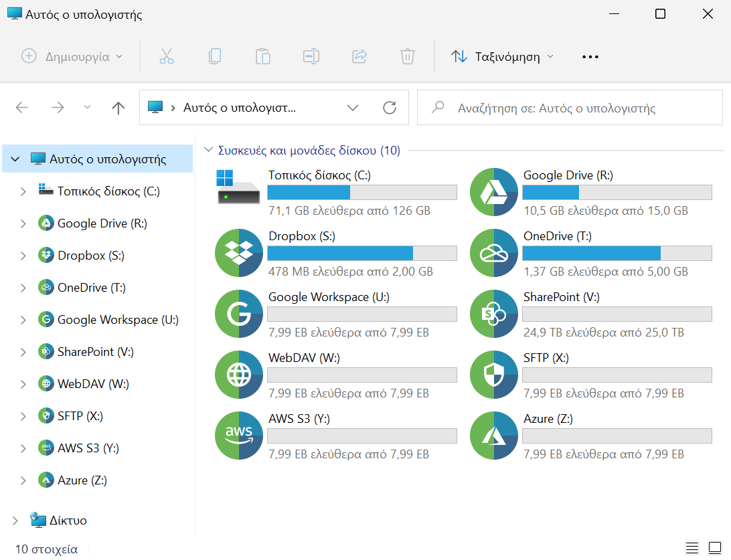This screenshot has width=731, height=560.
Task: Click '10 στοιχεία' in status bar
Action: 47,549
